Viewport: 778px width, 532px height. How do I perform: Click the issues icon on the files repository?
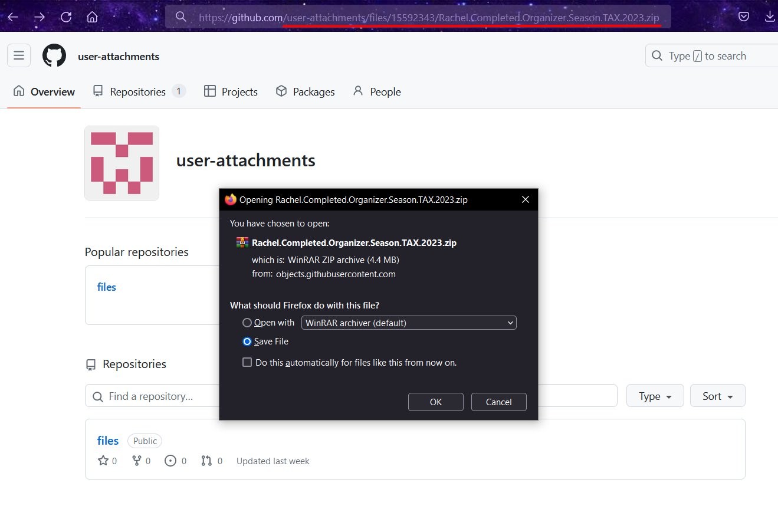tap(170, 461)
